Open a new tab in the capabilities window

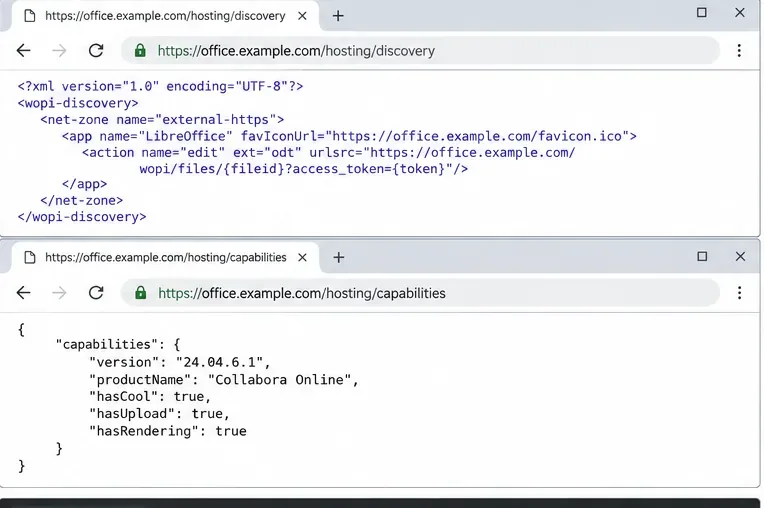339,257
